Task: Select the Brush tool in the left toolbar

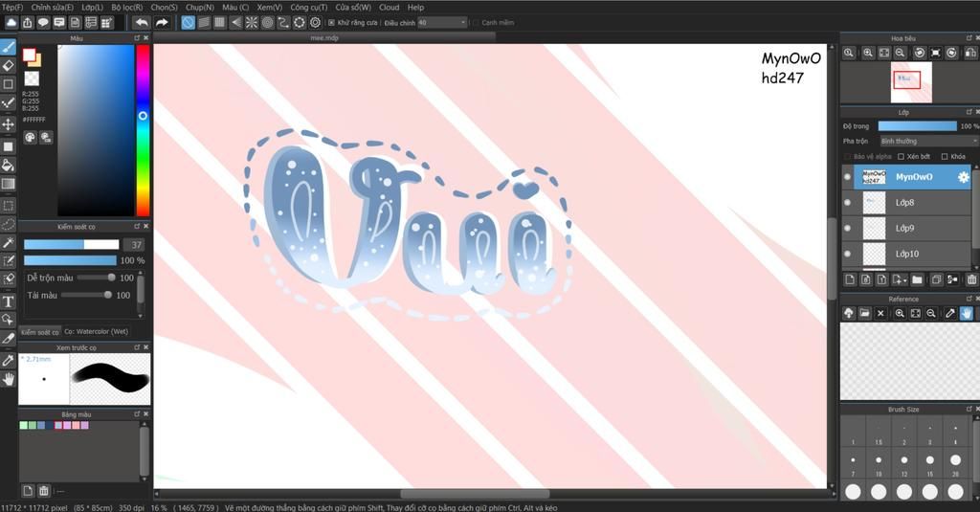Action: coord(8,48)
